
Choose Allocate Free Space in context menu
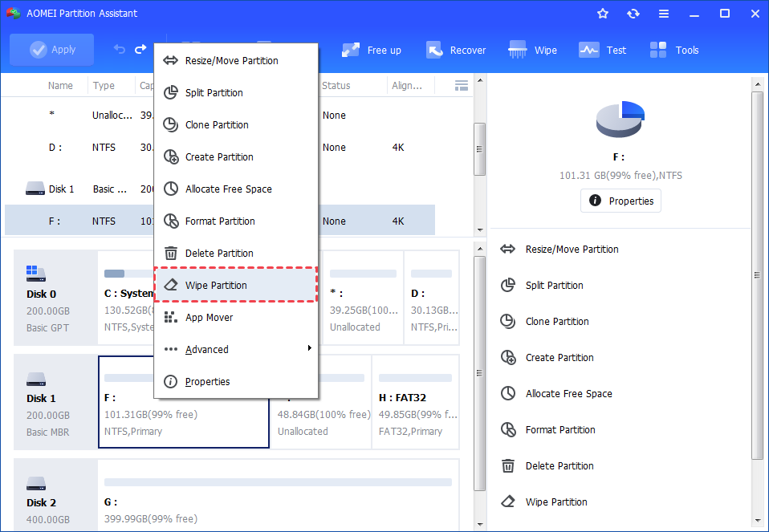pyautogui.click(x=236, y=189)
